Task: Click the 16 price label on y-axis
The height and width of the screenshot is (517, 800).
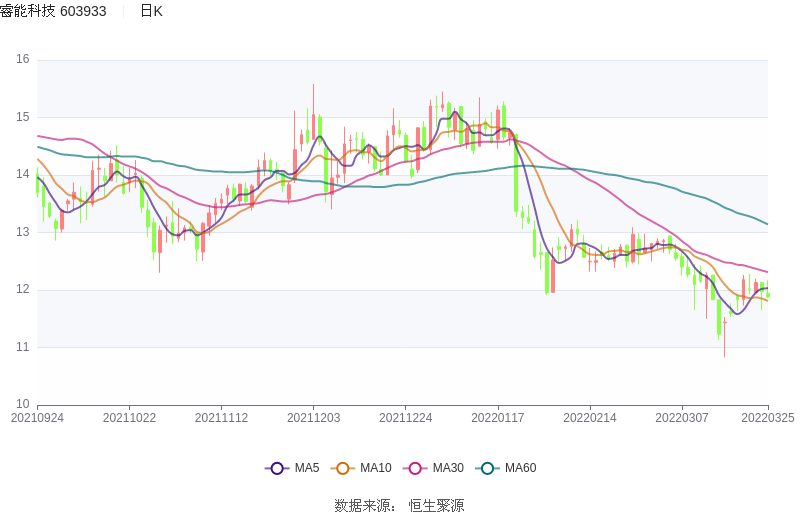Action: click(23, 60)
